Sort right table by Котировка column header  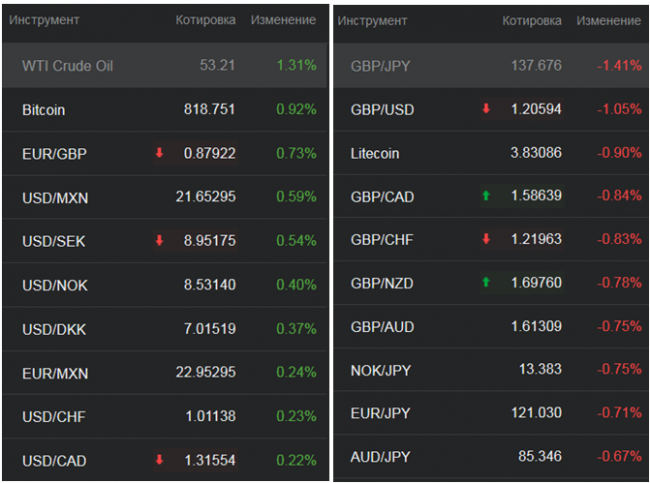pyautogui.click(x=531, y=20)
